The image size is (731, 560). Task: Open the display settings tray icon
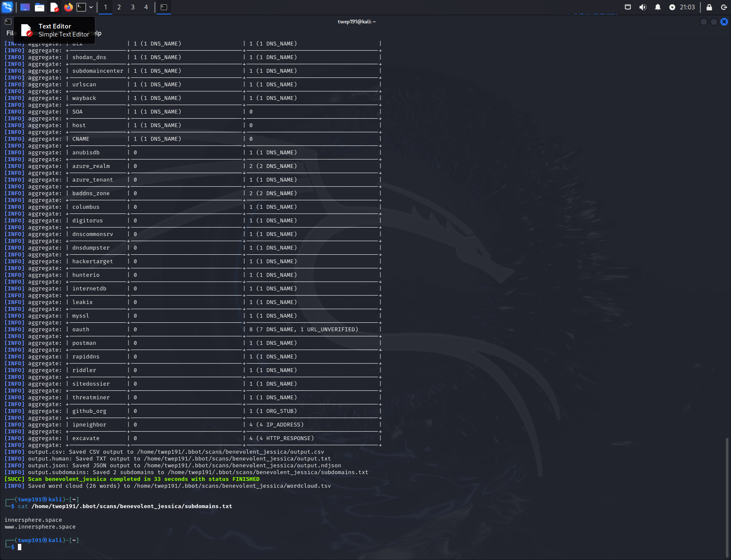click(628, 7)
